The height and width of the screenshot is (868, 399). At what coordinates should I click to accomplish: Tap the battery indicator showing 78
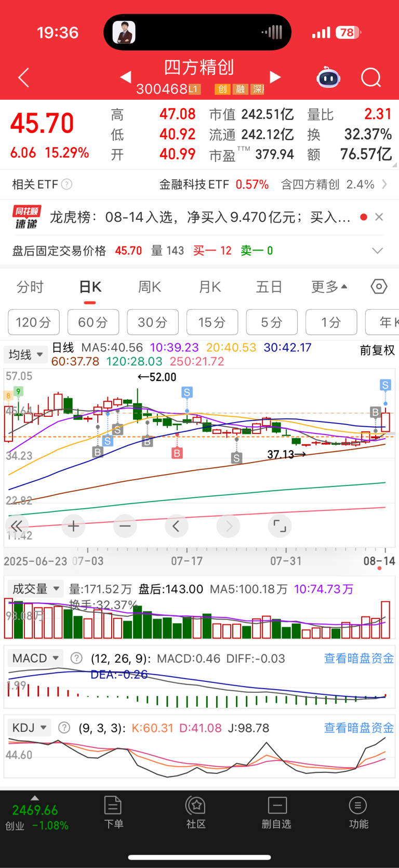coord(348,33)
